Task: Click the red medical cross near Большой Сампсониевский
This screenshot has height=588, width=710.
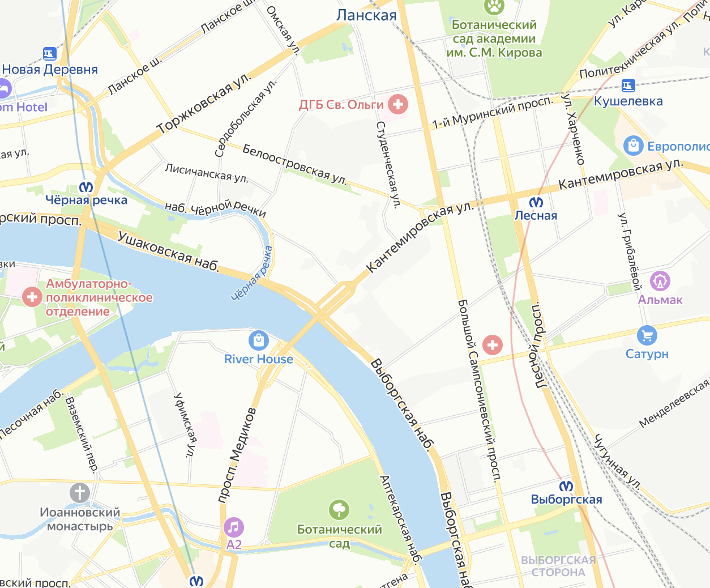Action: pyautogui.click(x=493, y=344)
